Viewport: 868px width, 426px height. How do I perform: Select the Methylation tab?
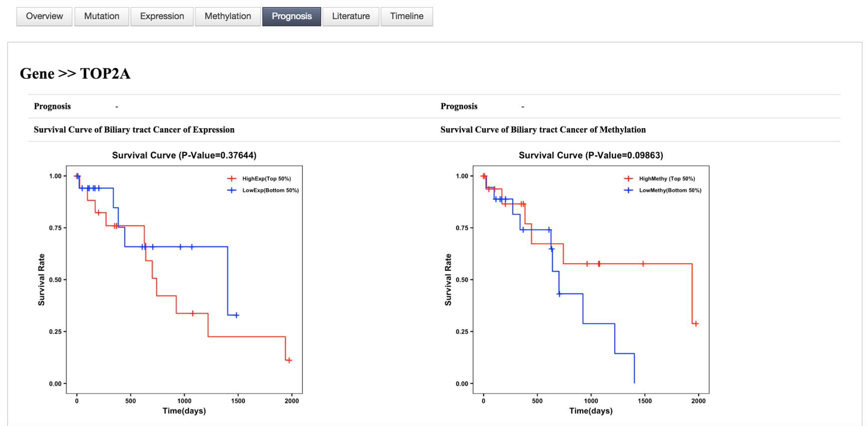tap(228, 16)
